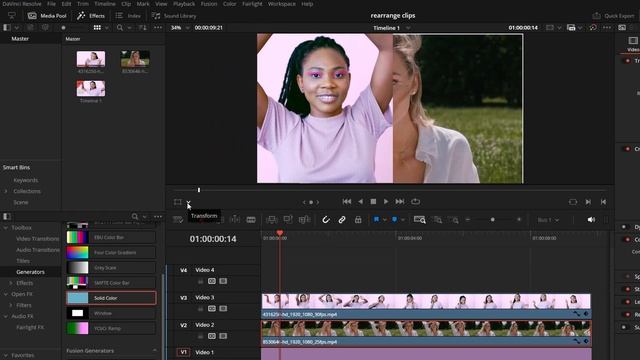Toggle the Effects panel button
The width and height of the screenshot is (640, 360).
pyautogui.click(x=91, y=16)
